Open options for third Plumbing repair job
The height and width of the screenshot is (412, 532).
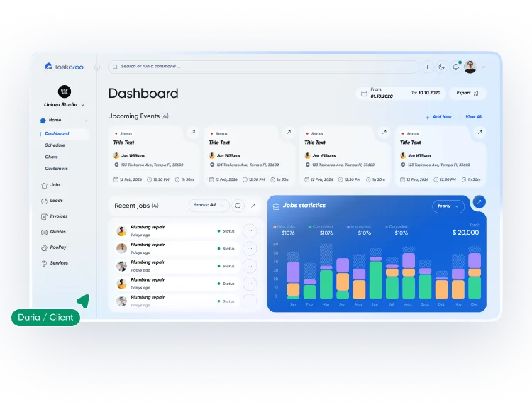pos(250,266)
